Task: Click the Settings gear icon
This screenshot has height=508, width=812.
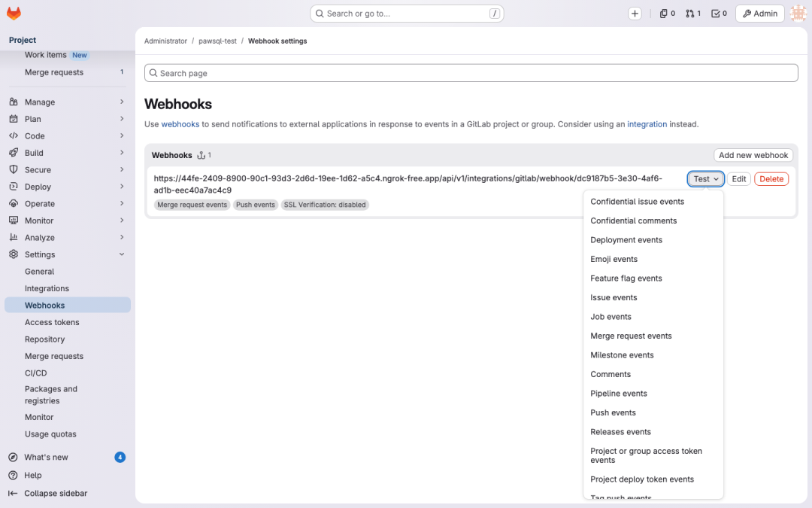Action: click(x=14, y=254)
